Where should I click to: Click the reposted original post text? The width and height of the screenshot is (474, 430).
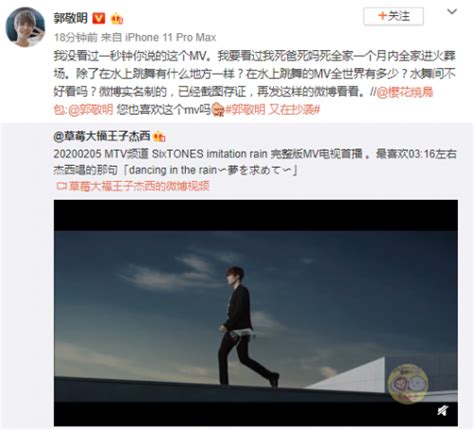click(255, 162)
